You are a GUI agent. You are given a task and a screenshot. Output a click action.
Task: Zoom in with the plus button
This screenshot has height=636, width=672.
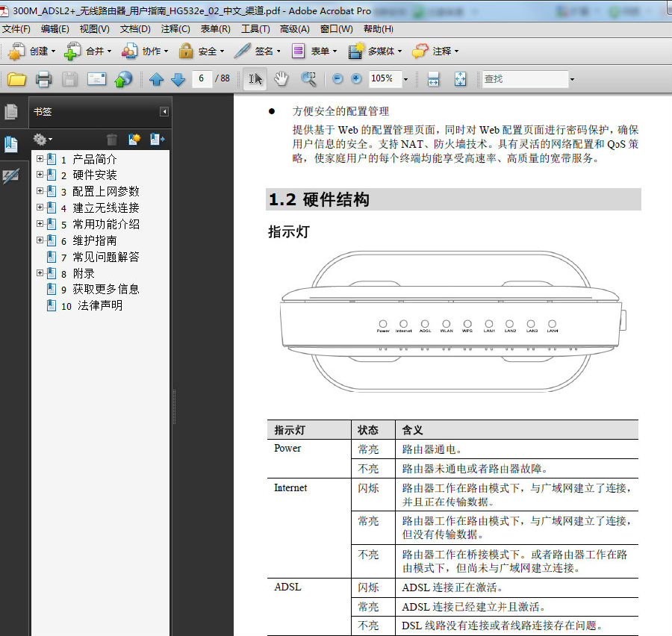(x=356, y=78)
